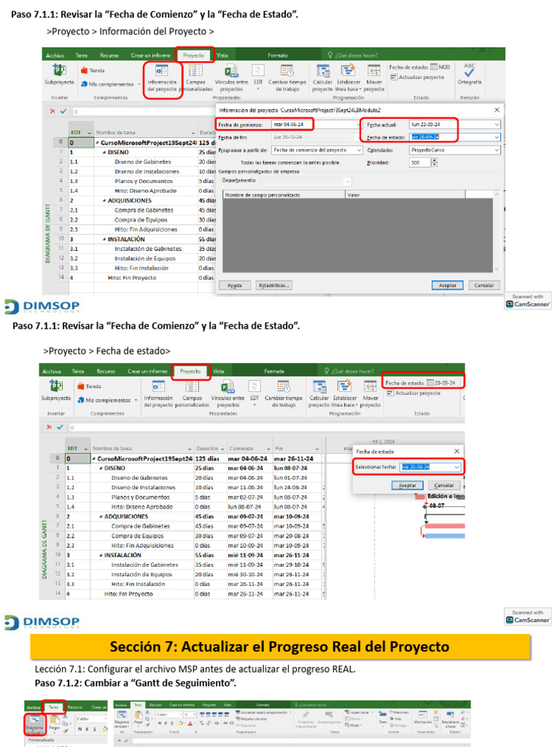Open the Seleccionar fecha dropdown in Fecha de estado dialog
The width and height of the screenshot is (560, 747).
[456, 468]
